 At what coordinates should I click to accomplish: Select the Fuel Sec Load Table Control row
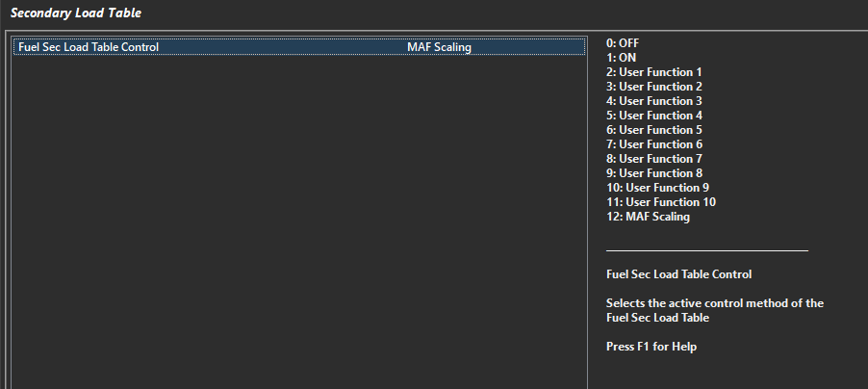[89, 47]
